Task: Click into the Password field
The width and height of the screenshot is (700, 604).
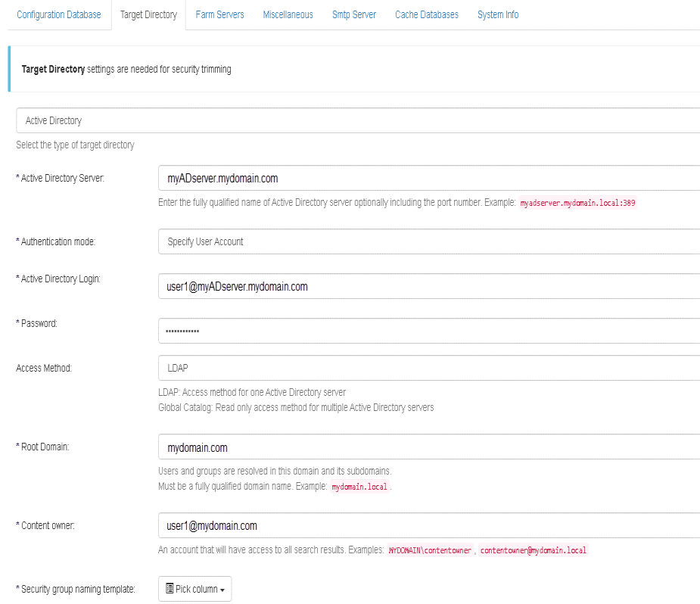Action: click(428, 331)
